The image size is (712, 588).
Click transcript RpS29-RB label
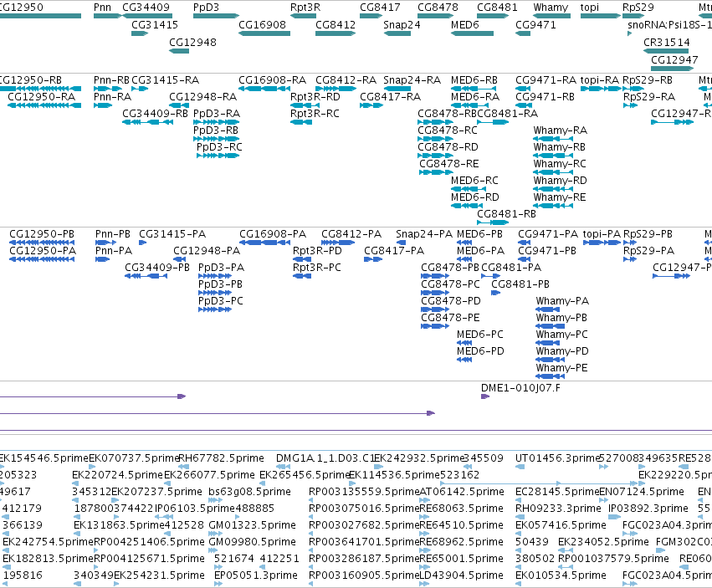[647, 80]
